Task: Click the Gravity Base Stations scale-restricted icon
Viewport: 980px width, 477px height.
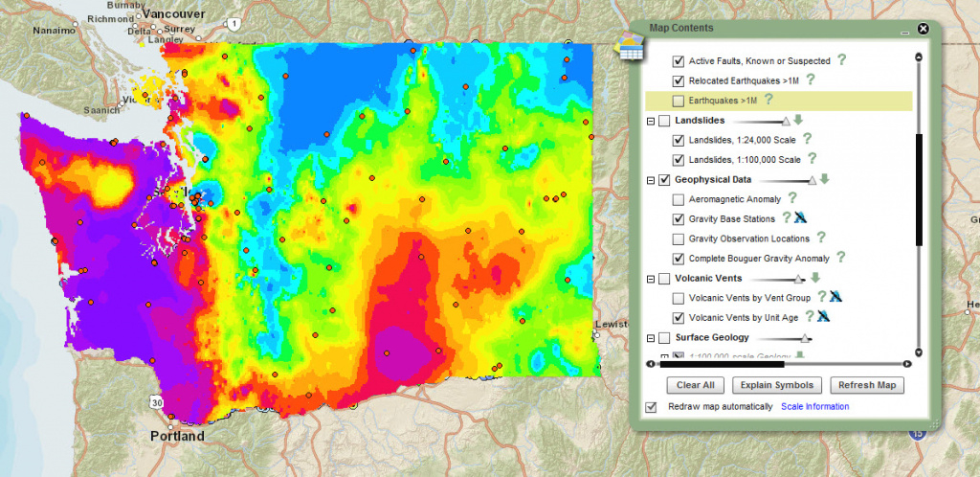Action: [802, 218]
